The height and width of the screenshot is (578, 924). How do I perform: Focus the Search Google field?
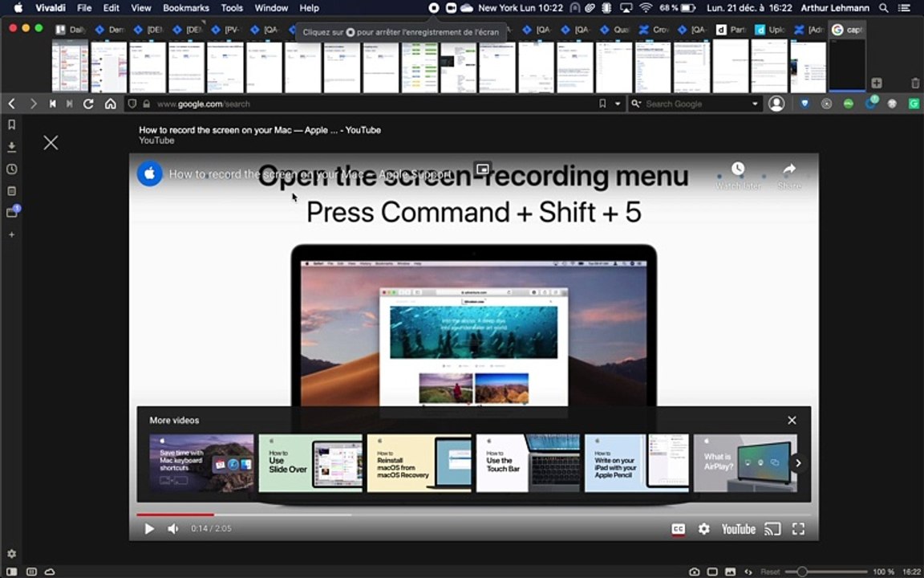pos(697,104)
